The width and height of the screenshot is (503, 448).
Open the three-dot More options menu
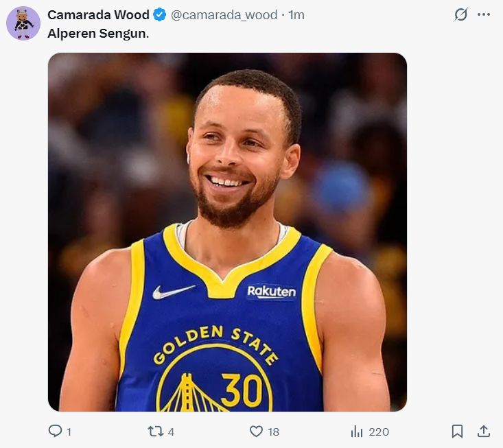click(x=484, y=14)
